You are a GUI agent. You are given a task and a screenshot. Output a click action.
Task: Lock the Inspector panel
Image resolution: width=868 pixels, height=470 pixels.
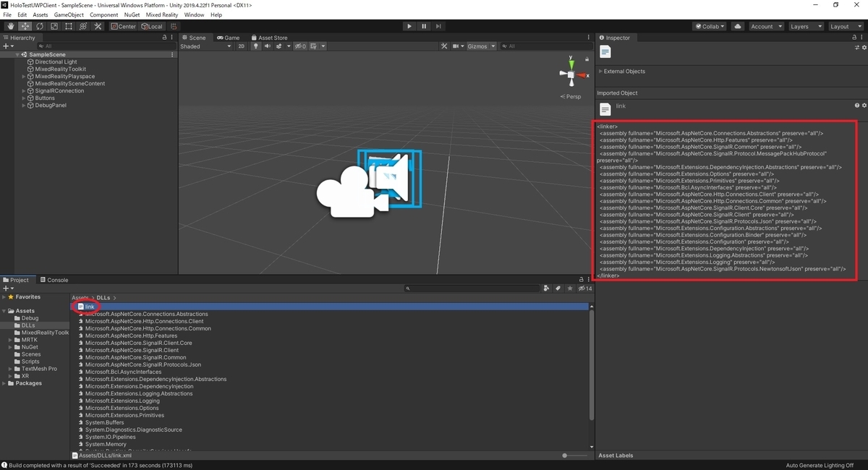(x=854, y=38)
